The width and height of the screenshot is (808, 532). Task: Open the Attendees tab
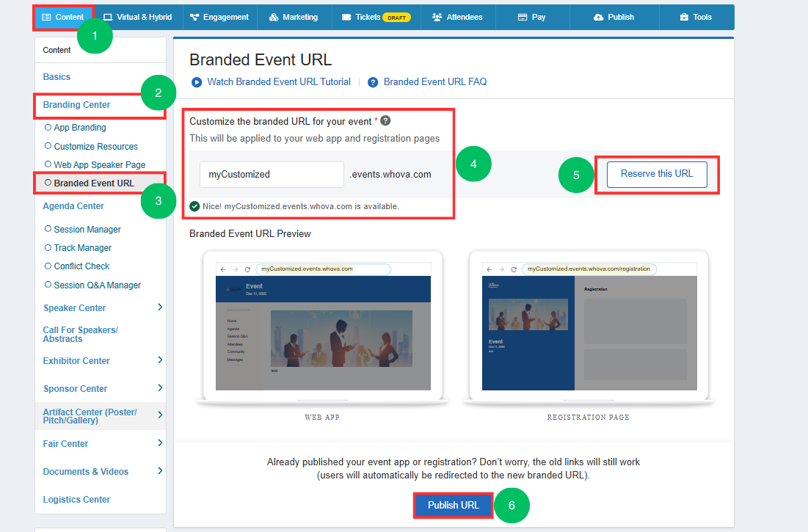pyautogui.click(x=458, y=18)
